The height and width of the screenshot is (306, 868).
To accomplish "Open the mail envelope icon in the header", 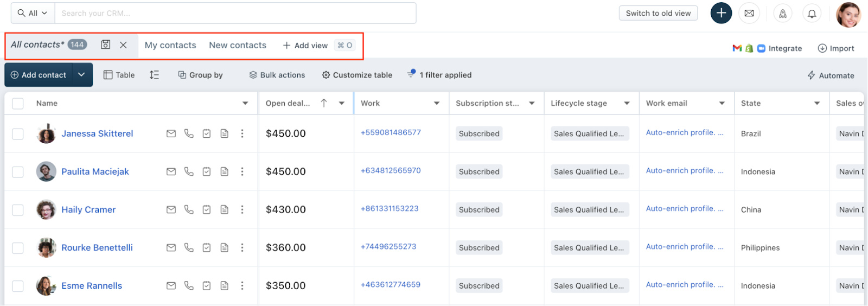I will click(749, 14).
